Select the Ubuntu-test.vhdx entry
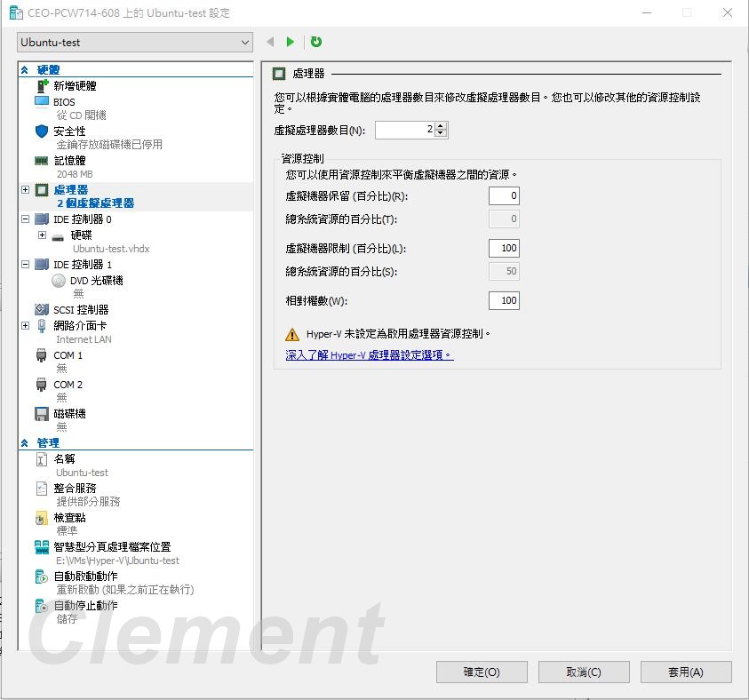The width and height of the screenshot is (749, 700). pyautogui.click(x=111, y=249)
